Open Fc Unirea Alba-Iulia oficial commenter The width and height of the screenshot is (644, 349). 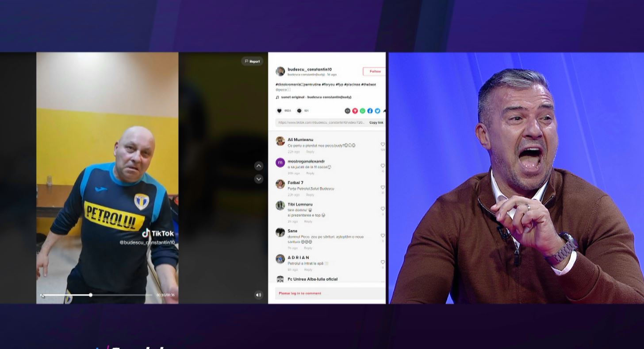click(312, 279)
